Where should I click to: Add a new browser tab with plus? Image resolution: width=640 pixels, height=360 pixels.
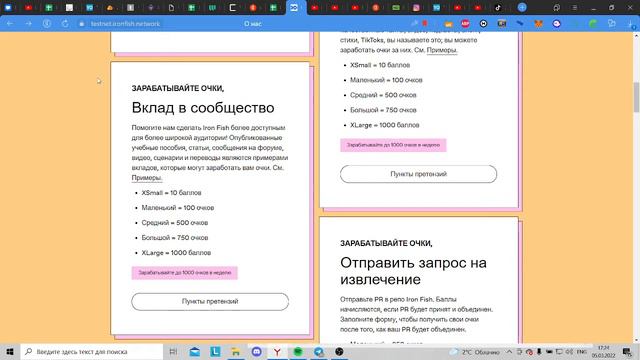pyautogui.click(x=522, y=7)
